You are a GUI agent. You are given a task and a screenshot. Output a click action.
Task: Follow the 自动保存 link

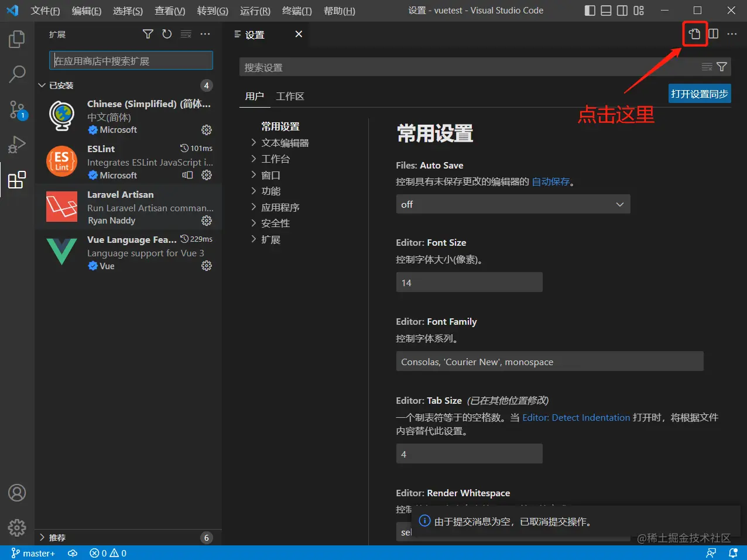tap(550, 182)
